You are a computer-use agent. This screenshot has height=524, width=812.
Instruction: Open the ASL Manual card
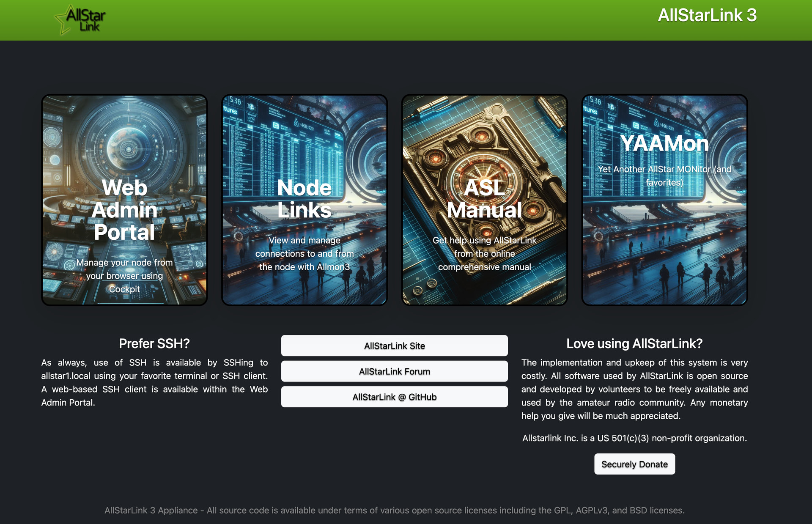[x=484, y=200]
